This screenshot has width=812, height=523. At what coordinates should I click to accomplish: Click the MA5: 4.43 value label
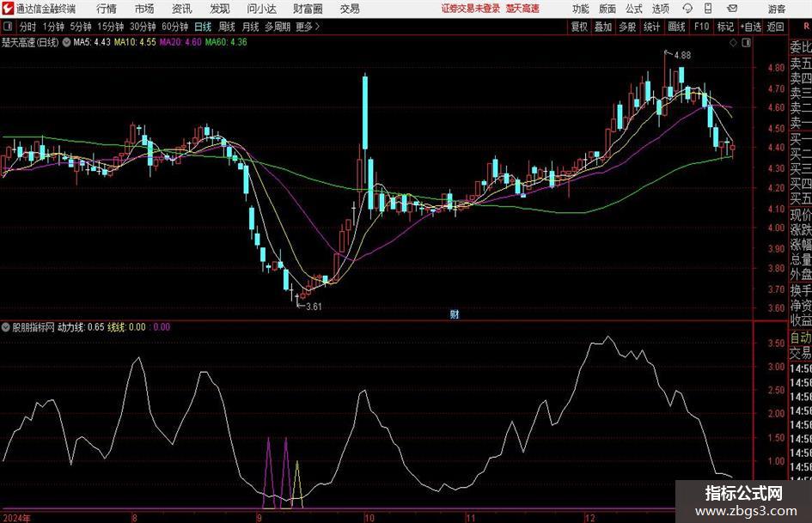(x=92, y=42)
